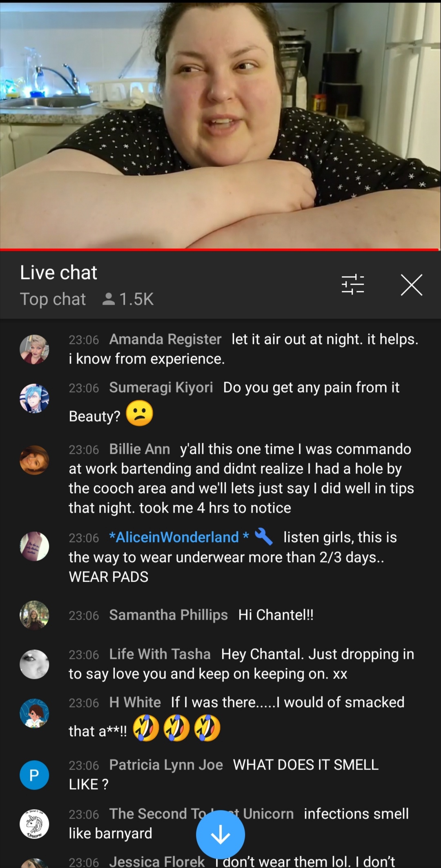The width and height of the screenshot is (441, 868).
Task: Open *AliceinWonderland* username link
Action: coord(179,537)
